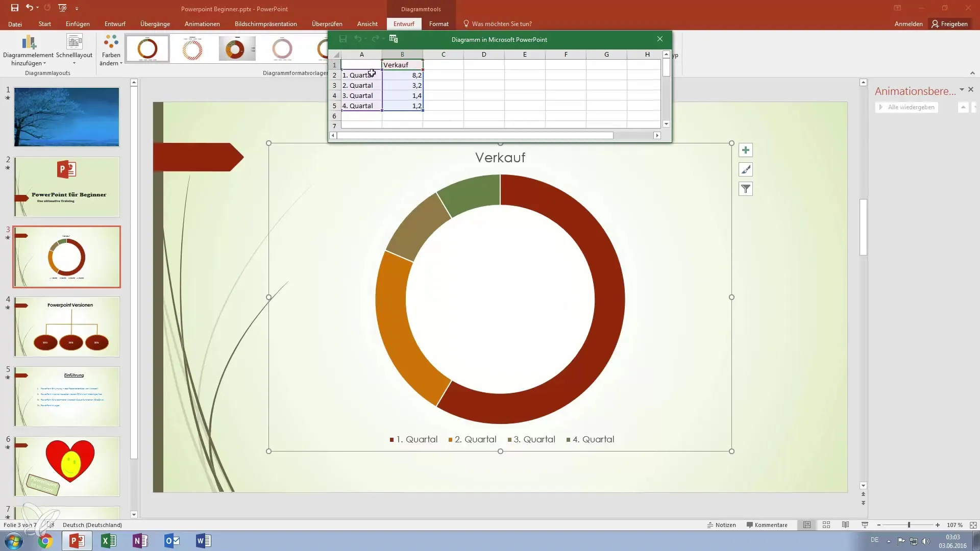This screenshot has width=980, height=551.
Task: Switch to the Start ribbon tab
Action: click(x=44, y=24)
